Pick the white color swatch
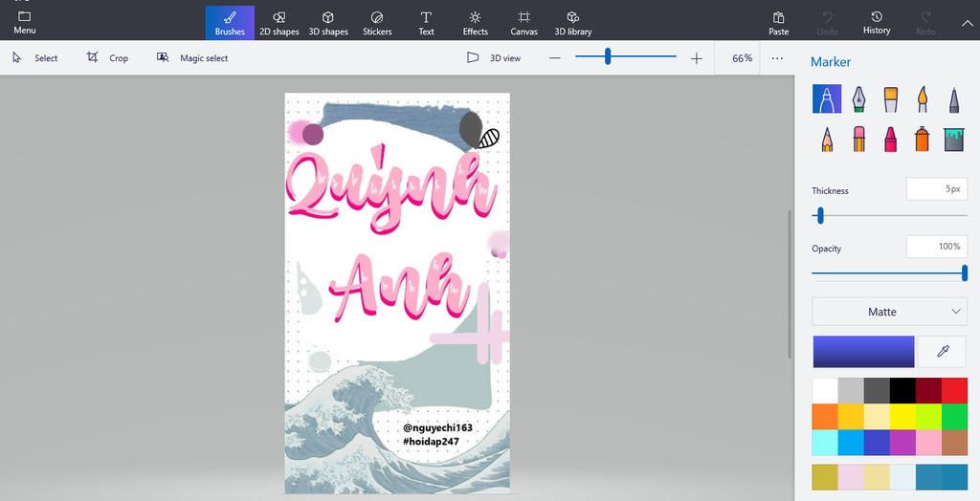Screen dimensions: 980x501 (825, 390)
